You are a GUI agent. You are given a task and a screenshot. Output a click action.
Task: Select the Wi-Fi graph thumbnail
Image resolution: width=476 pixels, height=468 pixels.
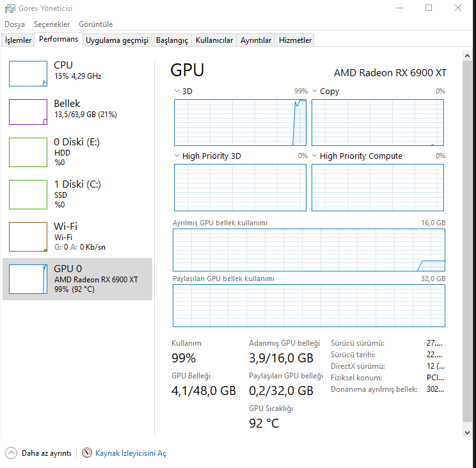28,237
